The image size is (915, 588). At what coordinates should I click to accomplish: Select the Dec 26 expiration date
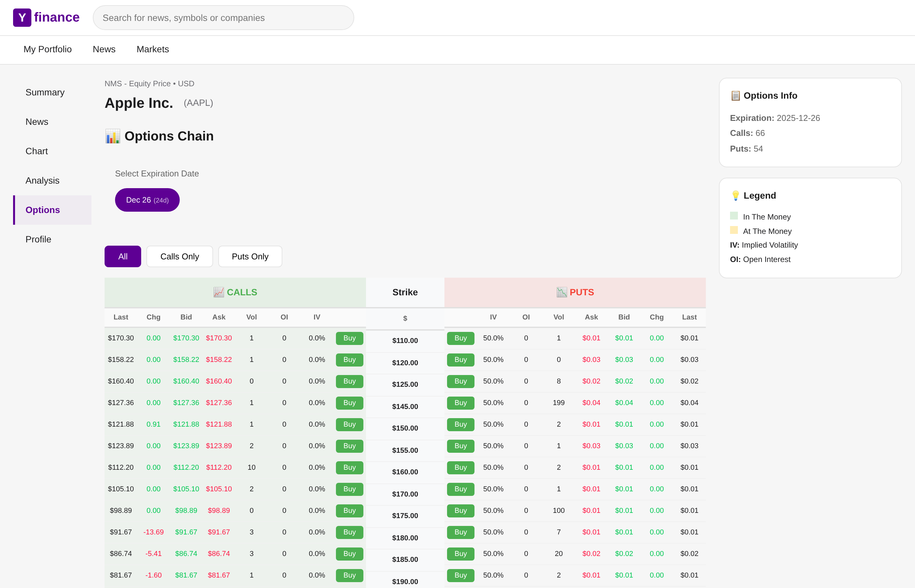(147, 200)
